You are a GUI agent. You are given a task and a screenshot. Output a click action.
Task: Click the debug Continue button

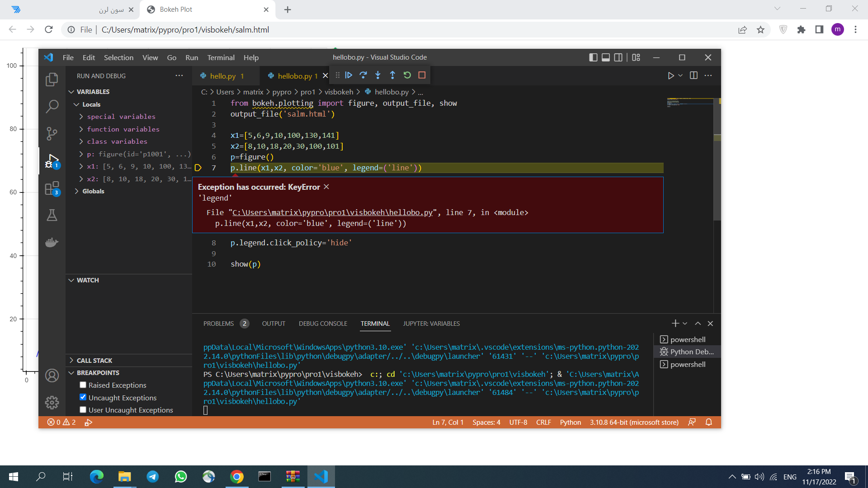click(349, 75)
